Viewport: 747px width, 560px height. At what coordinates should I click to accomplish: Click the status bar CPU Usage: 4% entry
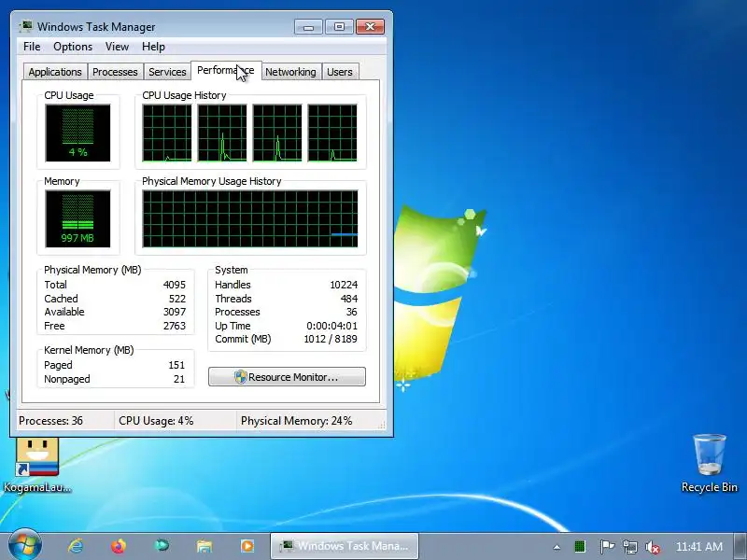(x=156, y=421)
